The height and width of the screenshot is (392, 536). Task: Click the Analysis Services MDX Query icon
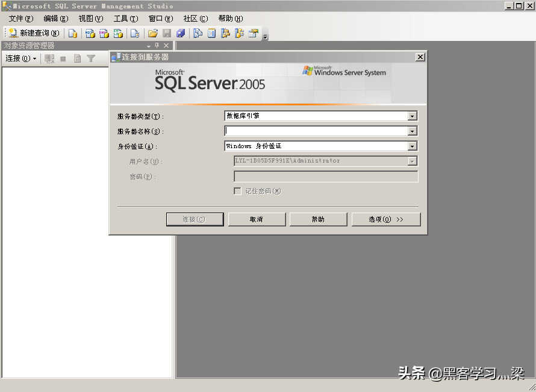coord(90,33)
